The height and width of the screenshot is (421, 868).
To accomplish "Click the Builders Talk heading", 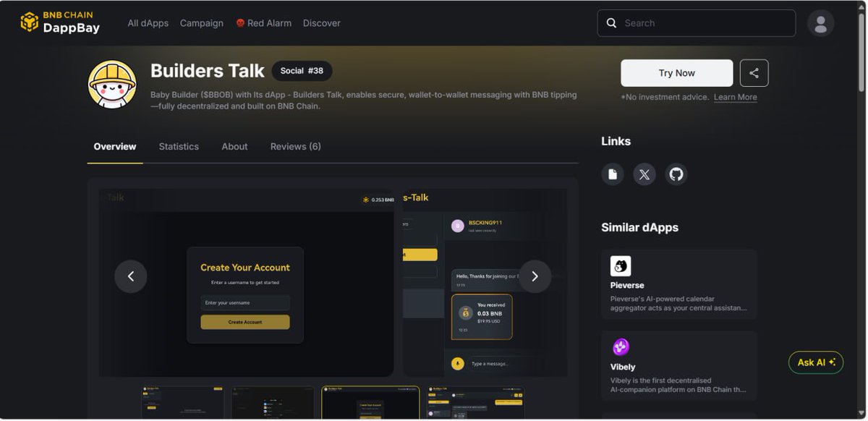I will pos(208,71).
